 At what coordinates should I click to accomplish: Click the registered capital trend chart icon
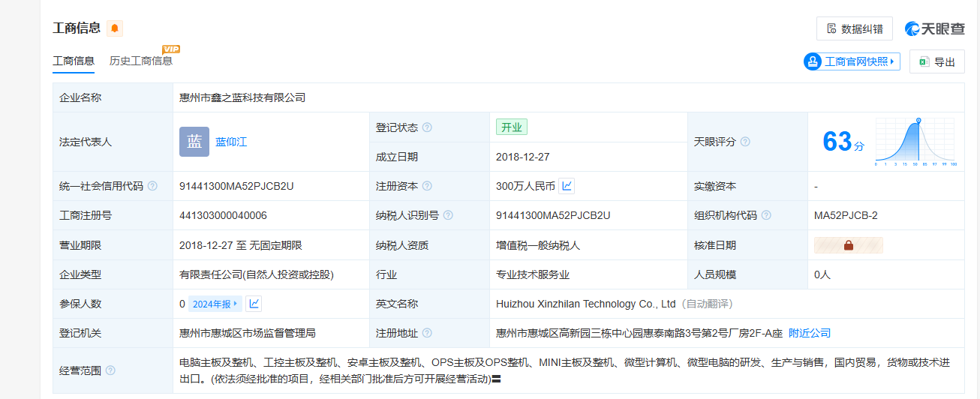pos(567,185)
